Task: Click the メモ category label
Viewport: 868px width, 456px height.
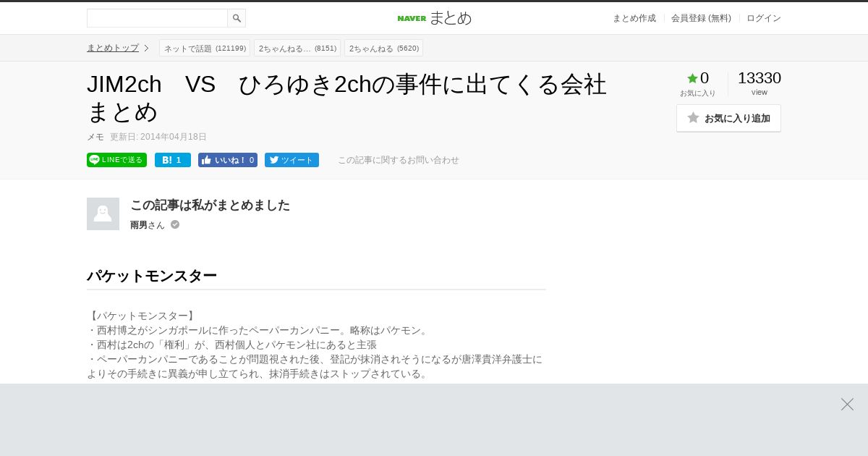Action: (95, 137)
